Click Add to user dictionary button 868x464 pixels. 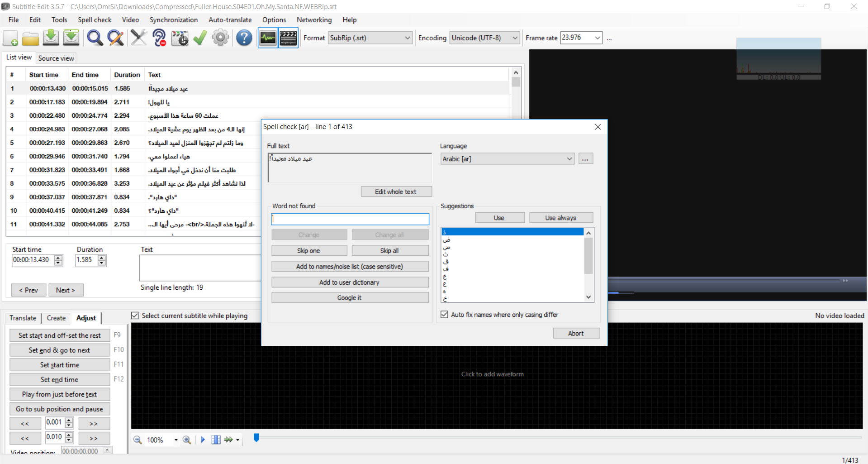[x=350, y=282]
